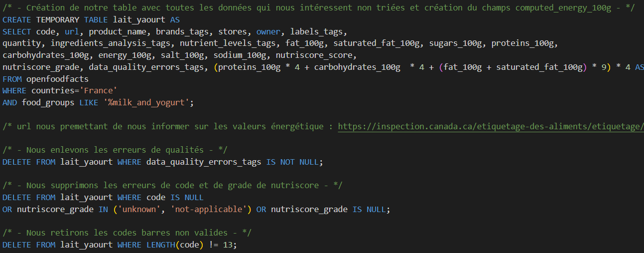The height and width of the screenshot is (253, 644).
Task: Click nutrient_levels_tags in the SELECT list
Action: coord(228,43)
